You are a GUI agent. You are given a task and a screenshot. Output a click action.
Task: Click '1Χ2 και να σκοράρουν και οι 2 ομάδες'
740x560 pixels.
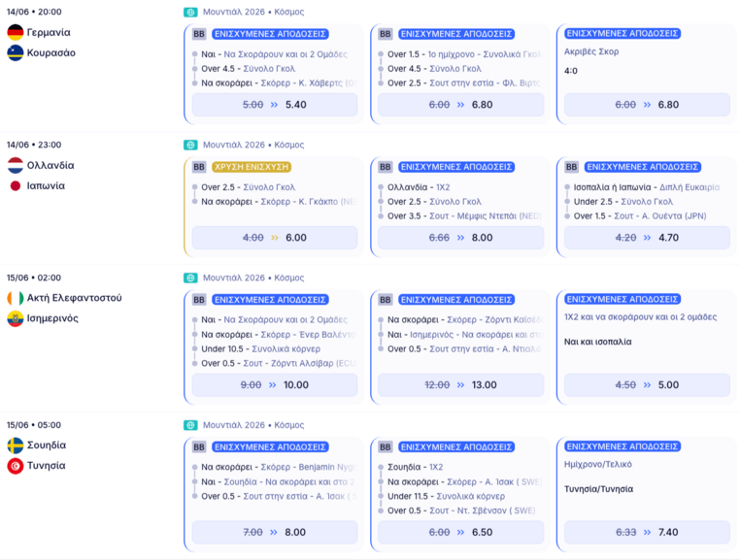pos(640,317)
